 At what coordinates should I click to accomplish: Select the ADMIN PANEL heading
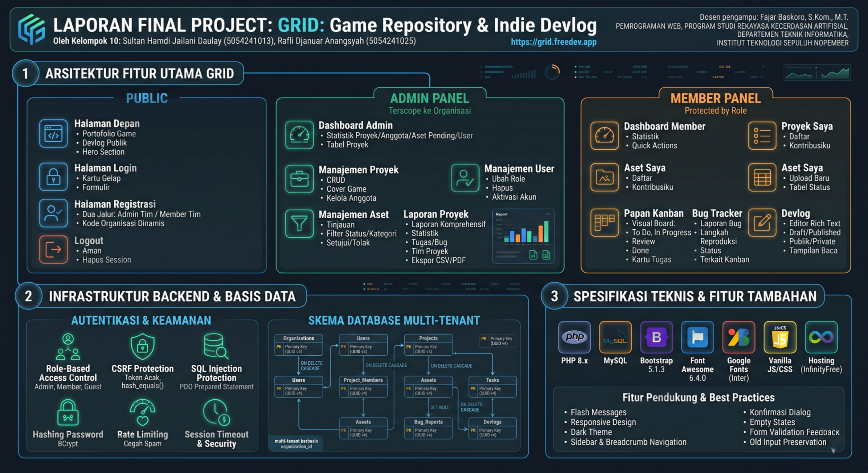430,98
